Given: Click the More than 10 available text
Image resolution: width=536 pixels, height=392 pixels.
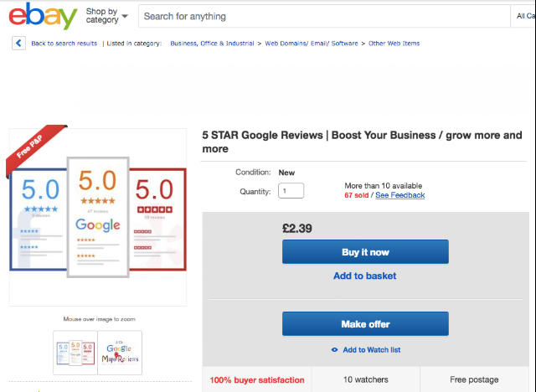Looking at the screenshot, I should (x=384, y=186).
